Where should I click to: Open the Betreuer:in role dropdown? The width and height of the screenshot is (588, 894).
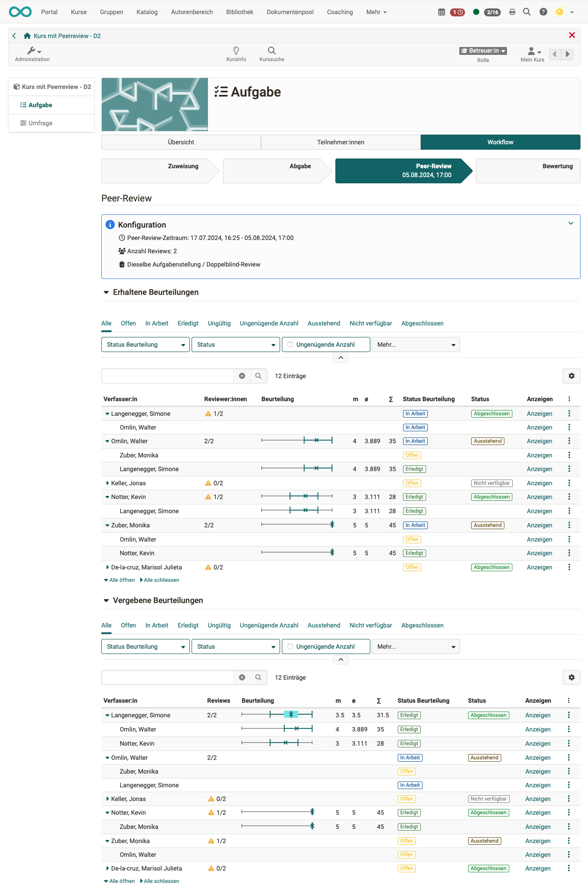click(x=483, y=51)
